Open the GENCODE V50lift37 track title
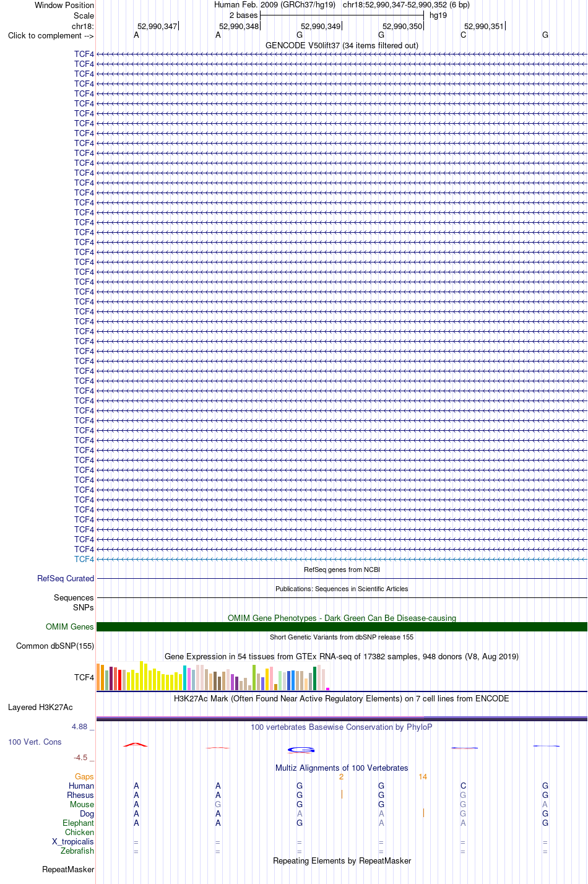 [342, 46]
